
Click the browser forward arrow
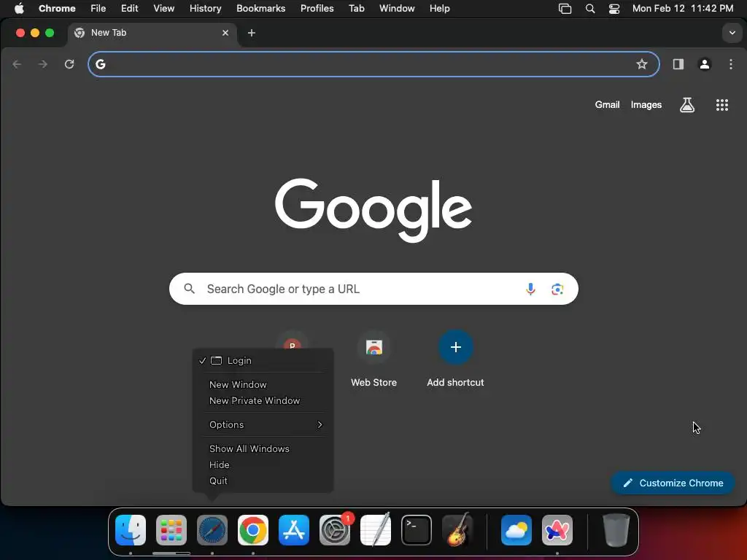click(43, 64)
